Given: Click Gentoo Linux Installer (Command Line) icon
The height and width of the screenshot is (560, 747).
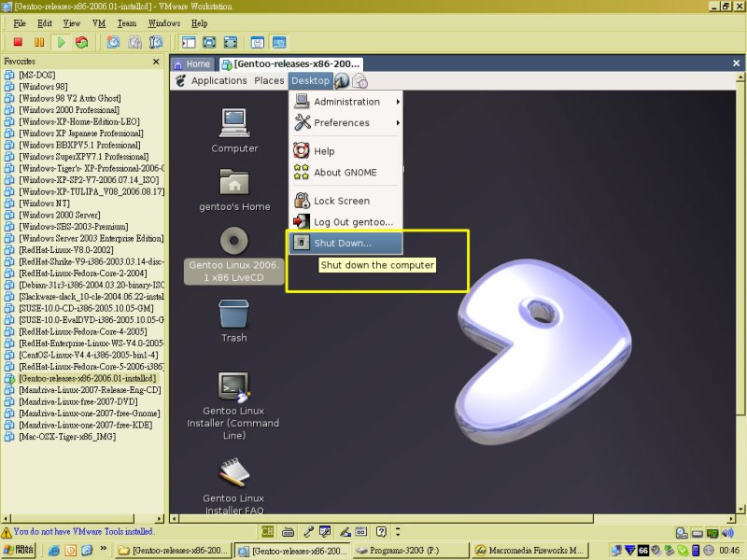Looking at the screenshot, I should click(234, 386).
